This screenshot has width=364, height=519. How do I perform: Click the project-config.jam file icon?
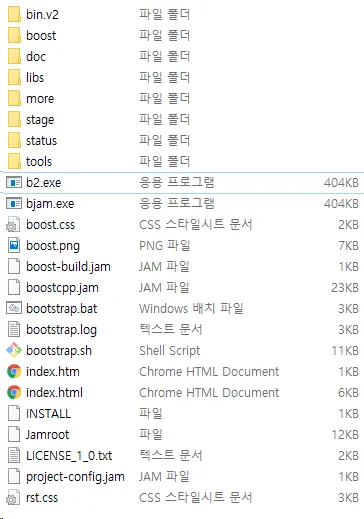pos(14,477)
